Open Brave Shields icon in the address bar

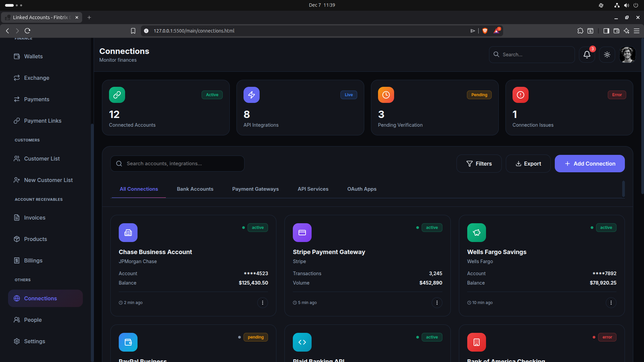485,31
